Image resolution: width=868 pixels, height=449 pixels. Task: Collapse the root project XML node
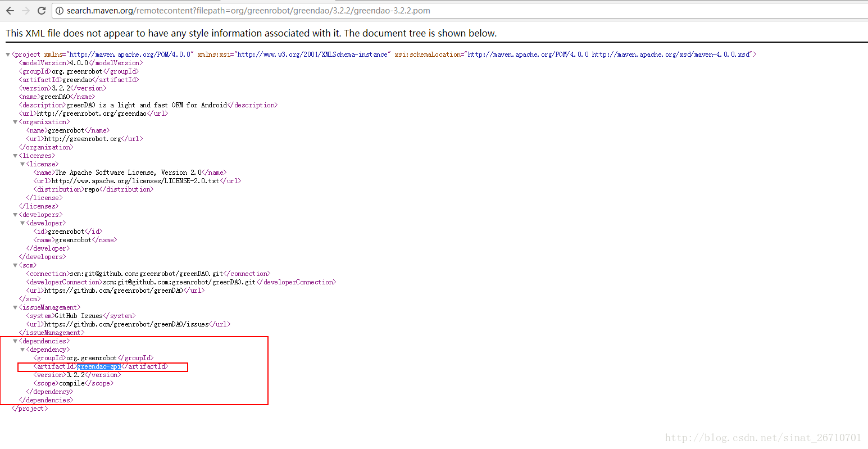pyautogui.click(x=8, y=55)
